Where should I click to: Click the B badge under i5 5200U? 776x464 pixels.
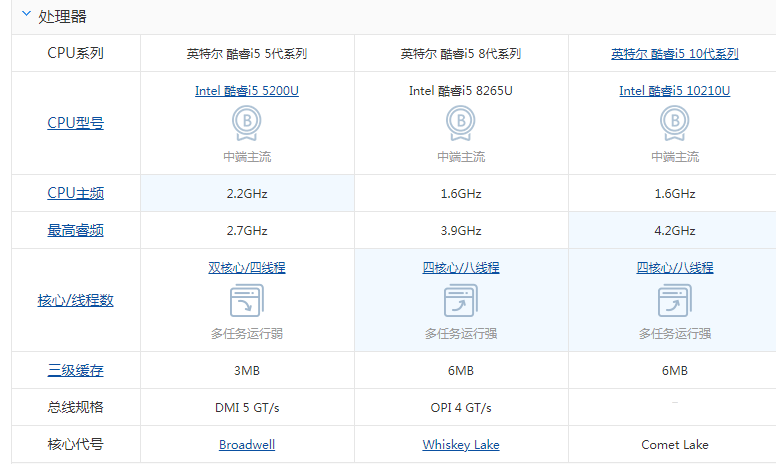point(246,124)
